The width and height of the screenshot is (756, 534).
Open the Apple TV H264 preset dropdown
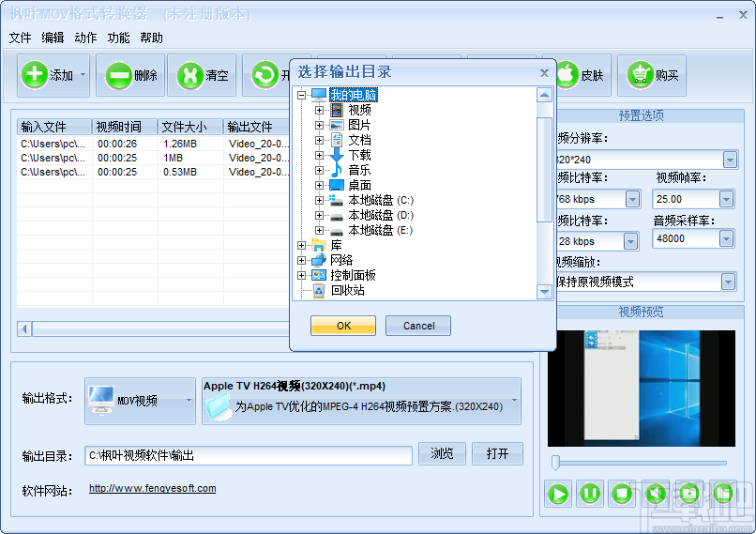tap(361, 401)
